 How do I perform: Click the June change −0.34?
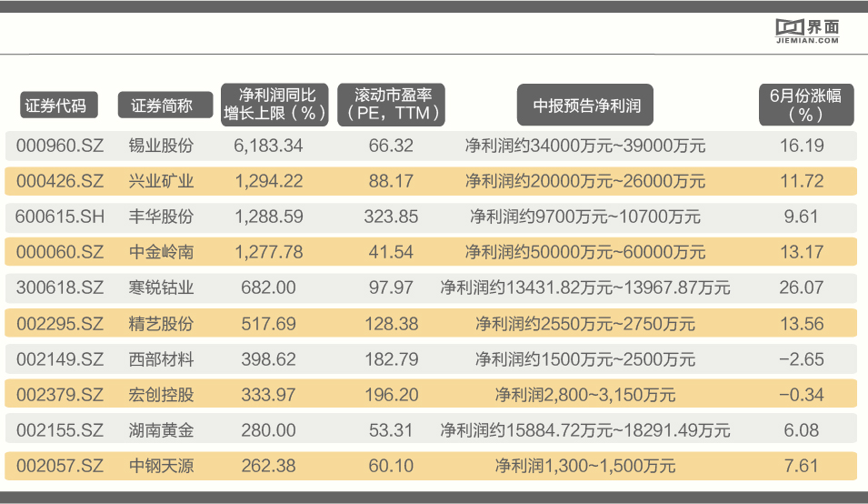coord(802,394)
